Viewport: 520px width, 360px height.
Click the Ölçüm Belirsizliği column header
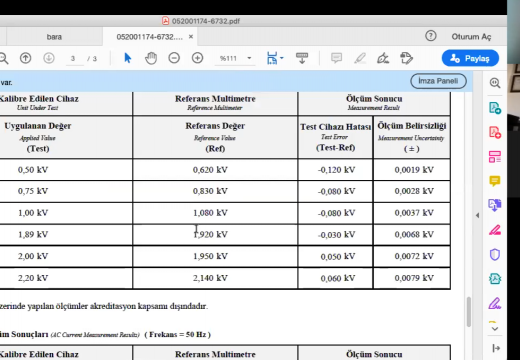[x=412, y=137]
